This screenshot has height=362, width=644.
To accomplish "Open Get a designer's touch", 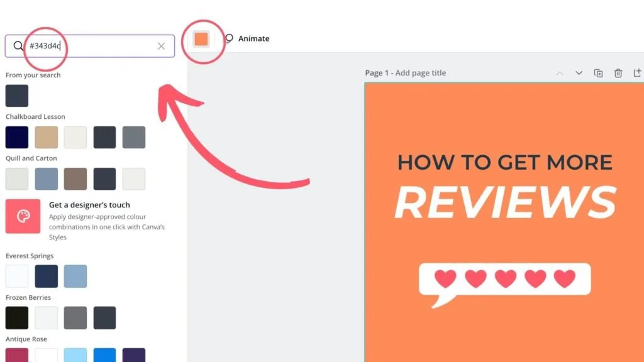I will click(90, 205).
